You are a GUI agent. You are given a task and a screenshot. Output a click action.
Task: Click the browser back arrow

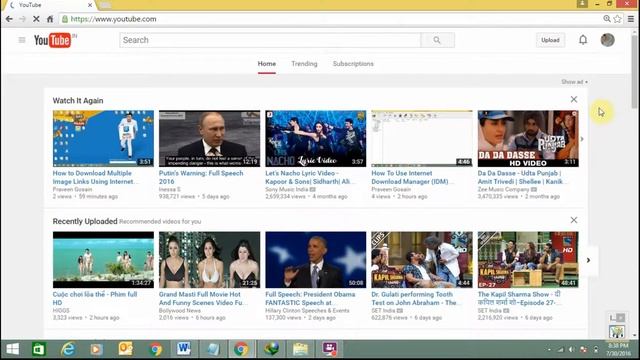(x=9, y=19)
